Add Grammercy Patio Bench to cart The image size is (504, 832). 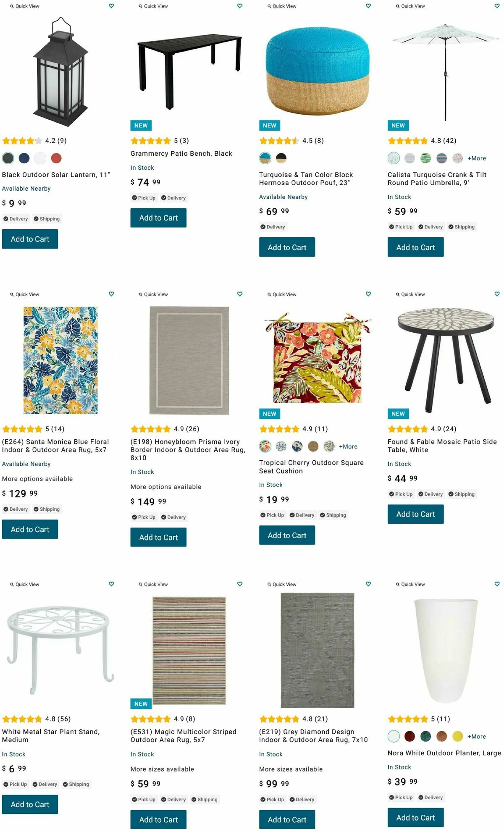click(x=158, y=218)
